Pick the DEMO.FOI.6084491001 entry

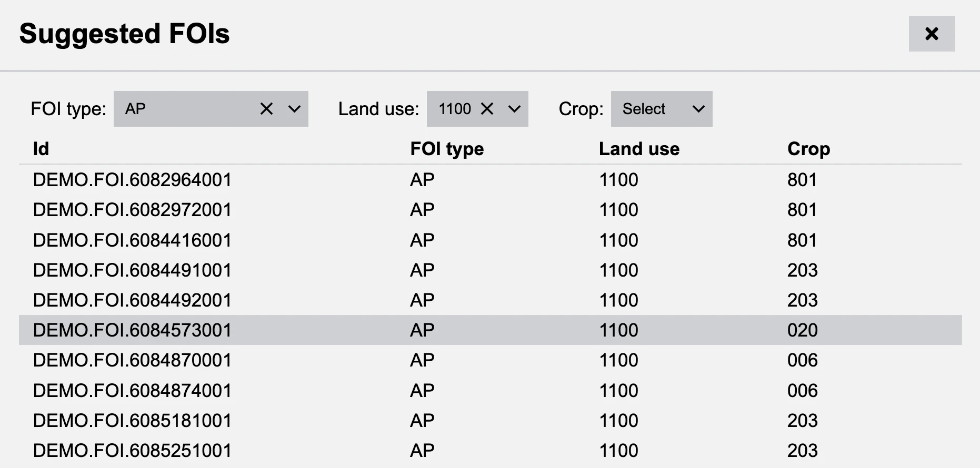point(132,270)
